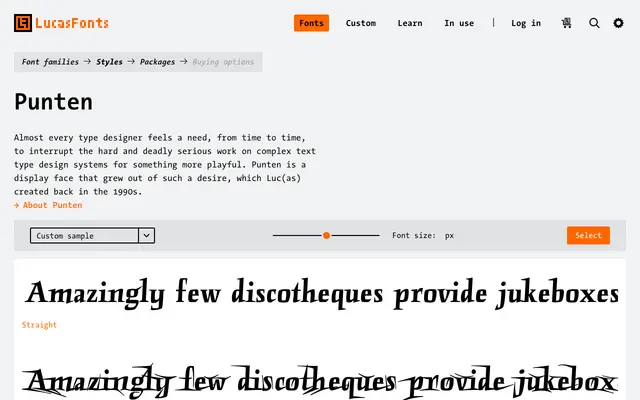Expand the Custom sample dropdown arrow
This screenshot has height=400, width=640.
147,236
